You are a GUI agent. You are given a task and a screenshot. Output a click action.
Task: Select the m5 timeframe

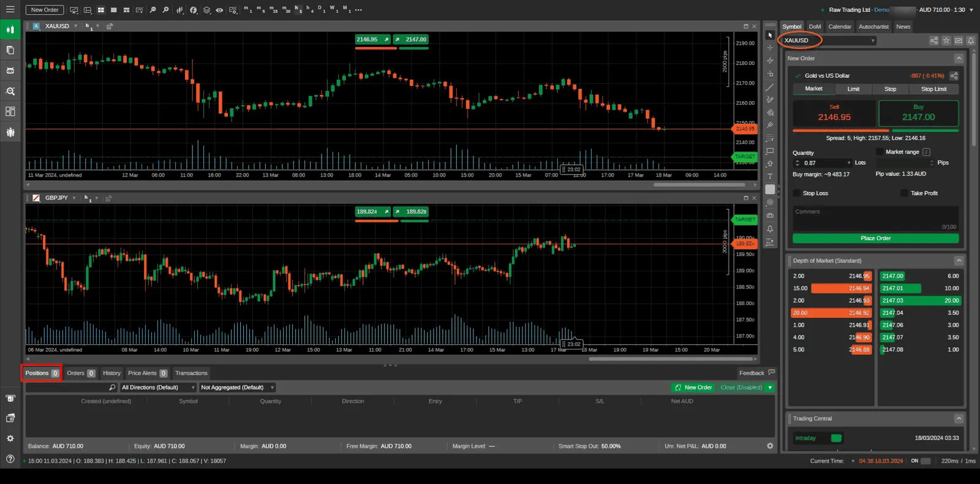click(260, 9)
